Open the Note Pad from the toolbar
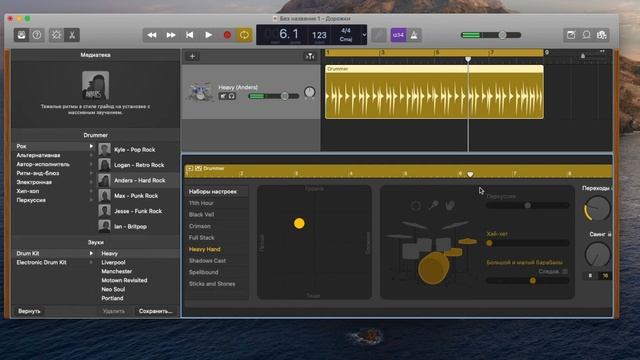The image size is (640, 360). [571, 35]
